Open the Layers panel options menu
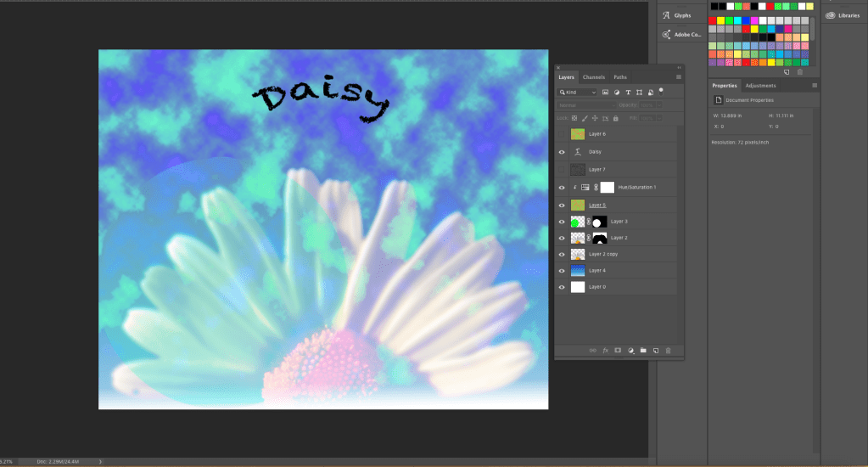The height and width of the screenshot is (467, 868). tap(678, 77)
